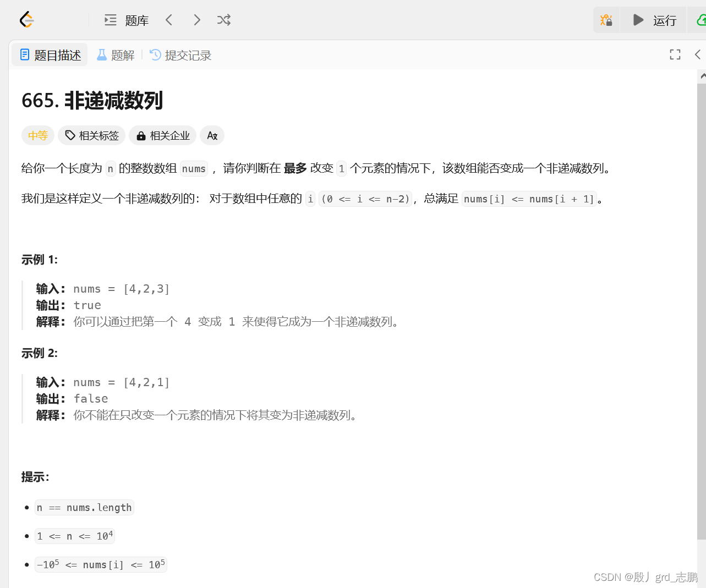Open 提交记录 submissions tab
The width and height of the screenshot is (706, 588).
180,55
